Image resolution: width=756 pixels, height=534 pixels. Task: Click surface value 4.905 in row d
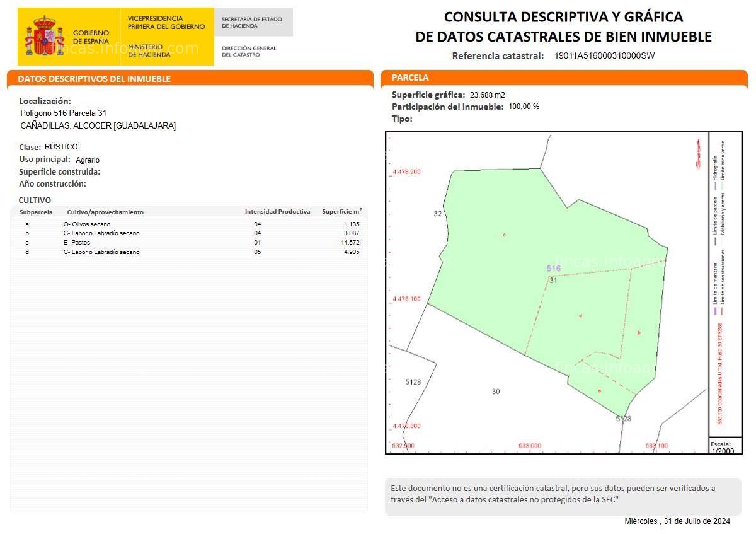click(x=352, y=252)
